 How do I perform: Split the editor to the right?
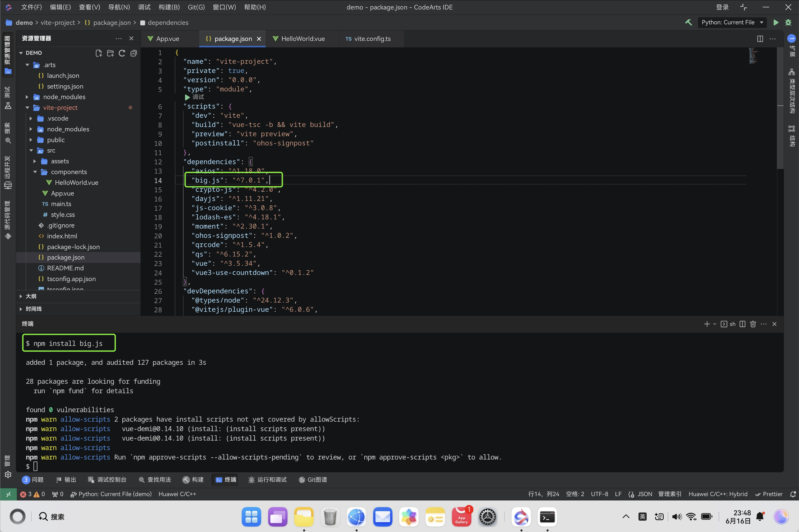pyautogui.click(x=760, y=39)
